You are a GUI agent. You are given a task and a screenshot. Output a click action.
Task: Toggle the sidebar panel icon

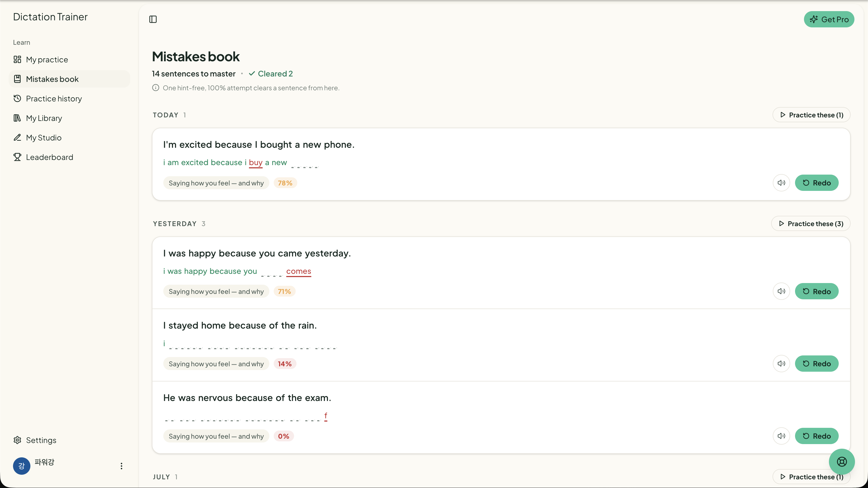click(x=153, y=19)
